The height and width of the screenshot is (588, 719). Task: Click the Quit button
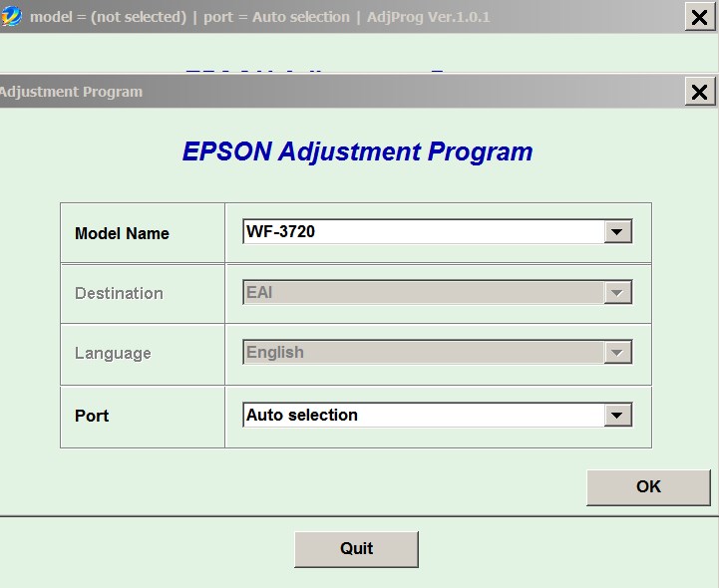[x=356, y=549]
